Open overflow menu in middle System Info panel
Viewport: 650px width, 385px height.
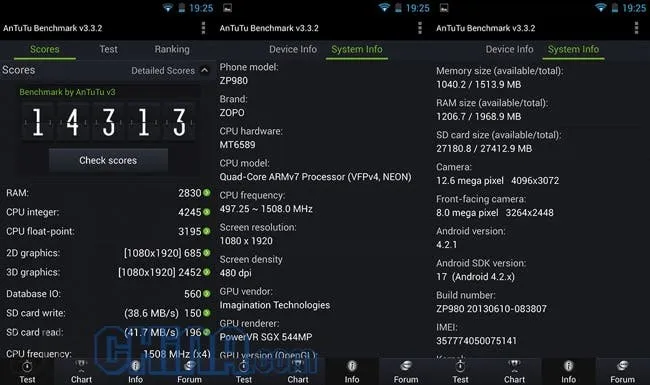coord(420,28)
